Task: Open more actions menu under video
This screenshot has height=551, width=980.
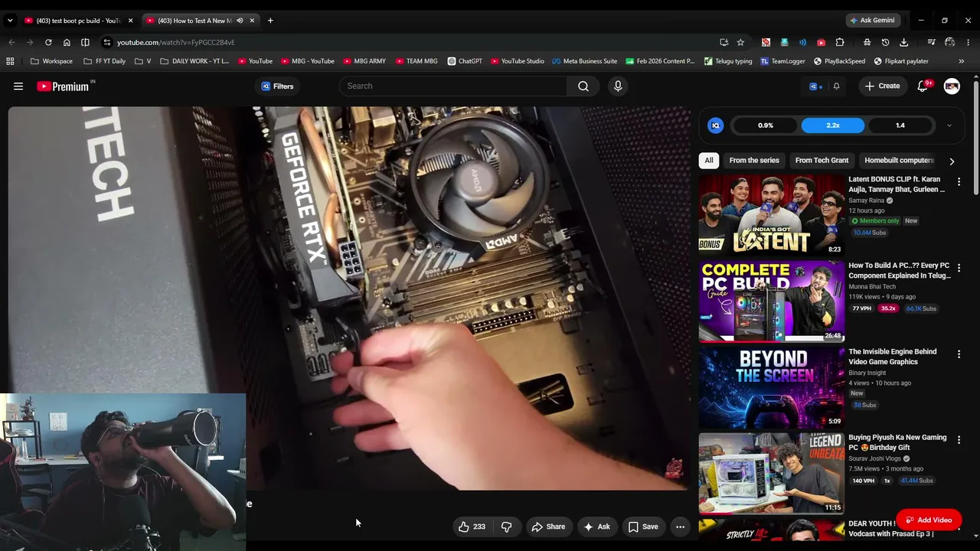Action: click(680, 527)
